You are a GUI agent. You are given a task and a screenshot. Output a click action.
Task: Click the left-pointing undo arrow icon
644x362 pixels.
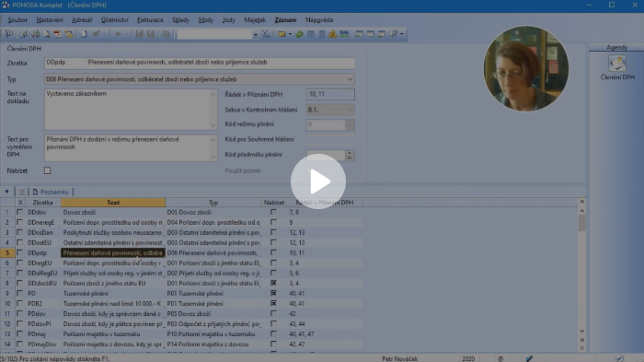click(x=118, y=34)
